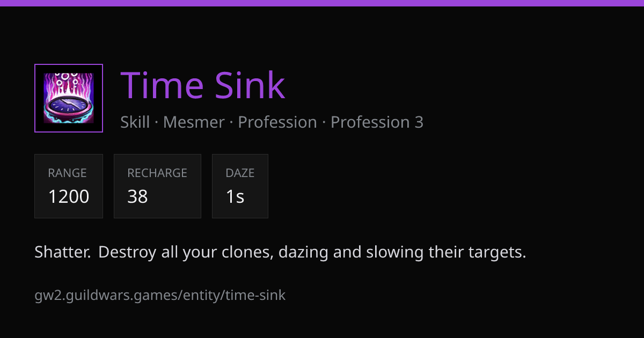Click the Profession 3 slot label
This screenshot has height=338, width=644.
click(x=377, y=122)
